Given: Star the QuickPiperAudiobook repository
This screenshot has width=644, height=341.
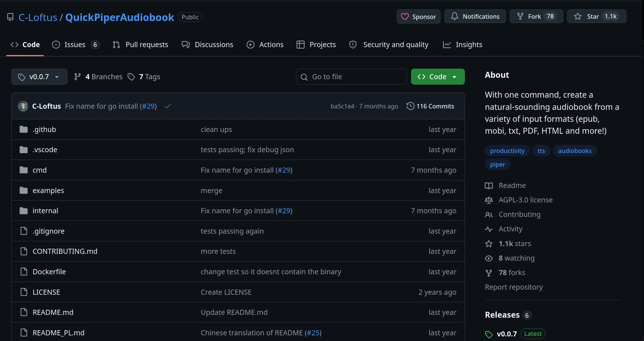Looking at the screenshot, I should coord(597,16).
